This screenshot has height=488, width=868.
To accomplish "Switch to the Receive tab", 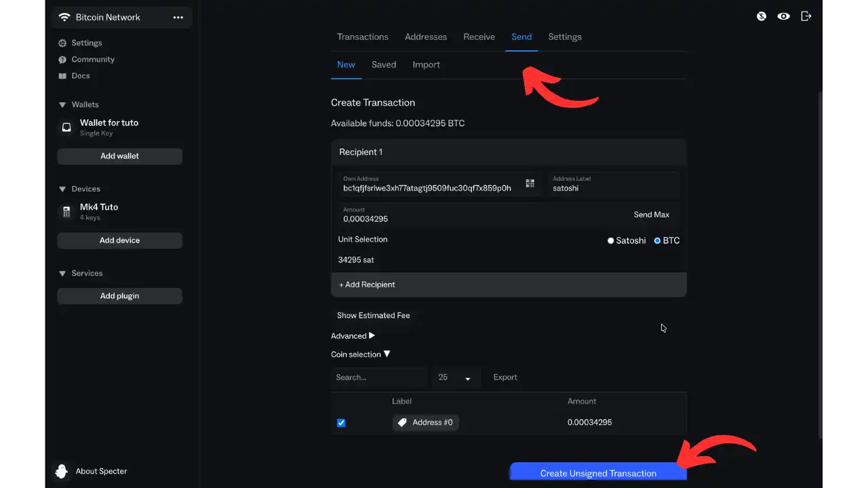I will pos(479,37).
